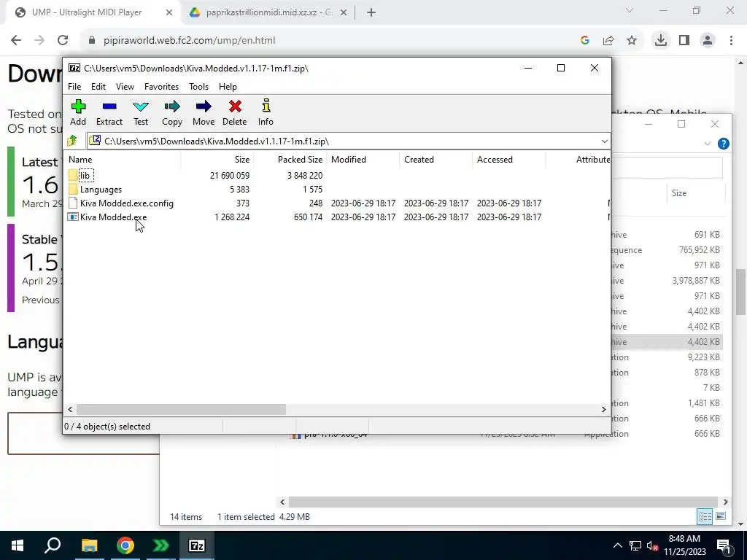Expand the 7-Zip address path dropdown

604,141
